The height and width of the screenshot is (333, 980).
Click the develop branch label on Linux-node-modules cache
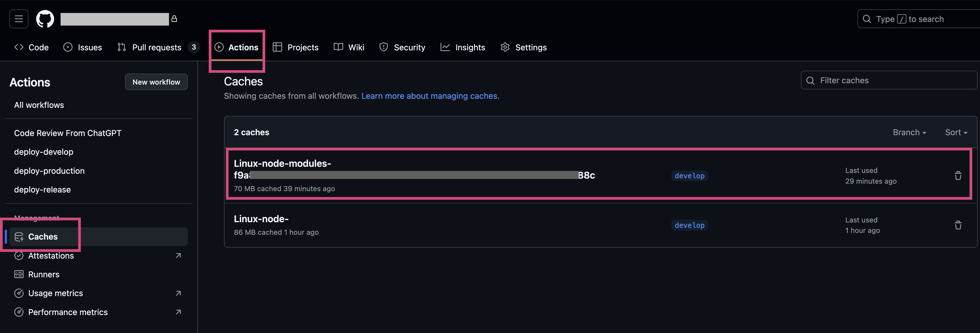click(689, 175)
